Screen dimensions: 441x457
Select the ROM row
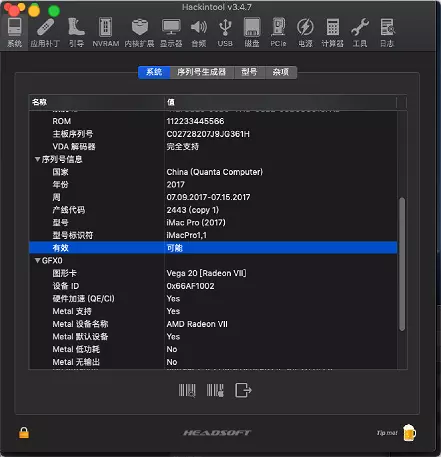213,121
